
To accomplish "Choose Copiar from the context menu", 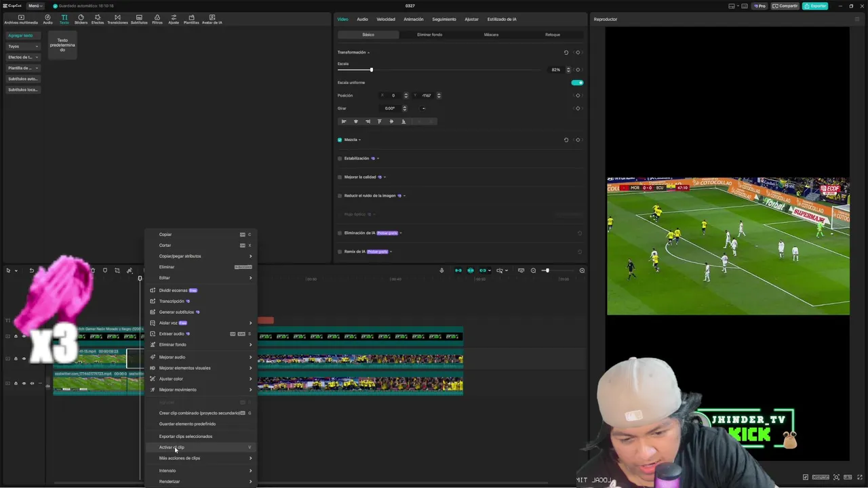I will click(201, 235).
